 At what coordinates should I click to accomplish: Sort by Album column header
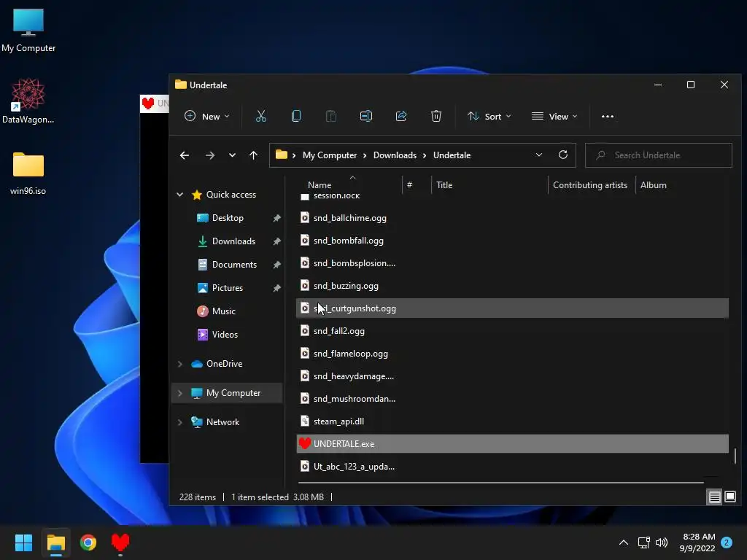coord(653,185)
